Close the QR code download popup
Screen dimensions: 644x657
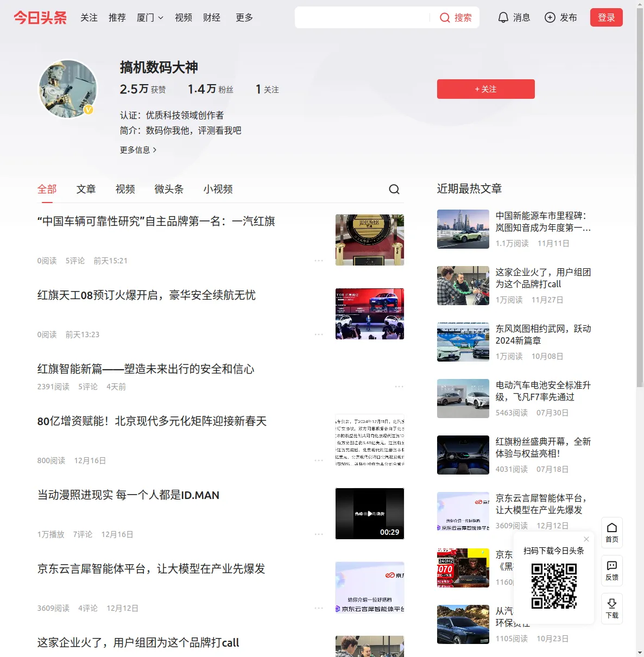(586, 539)
